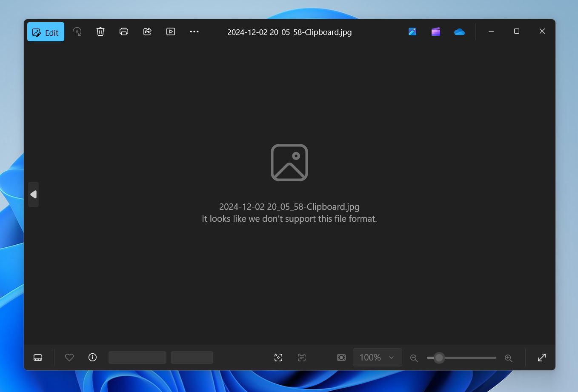Extract text from the image
The width and height of the screenshot is (578, 392).
301,357
